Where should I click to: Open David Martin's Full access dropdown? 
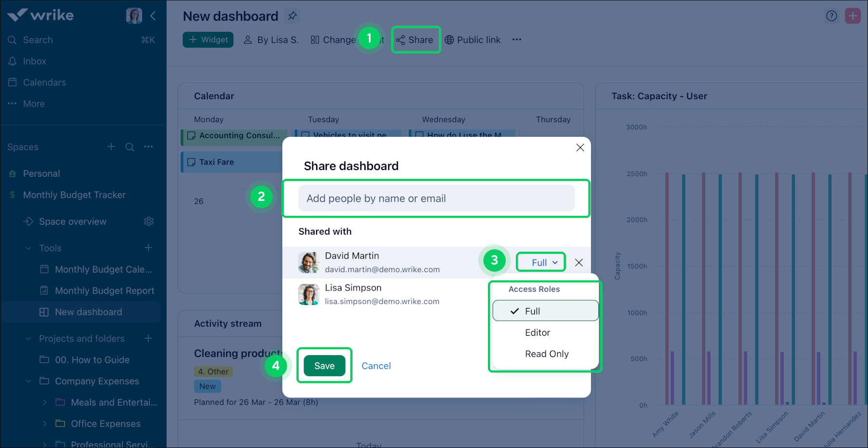540,262
